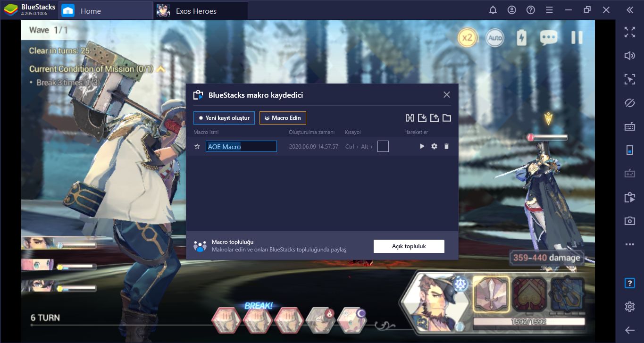This screenshot has height=343, width=644.
Task: Close the BlueStacks makro kaydedici dialog
Action: 447,95
